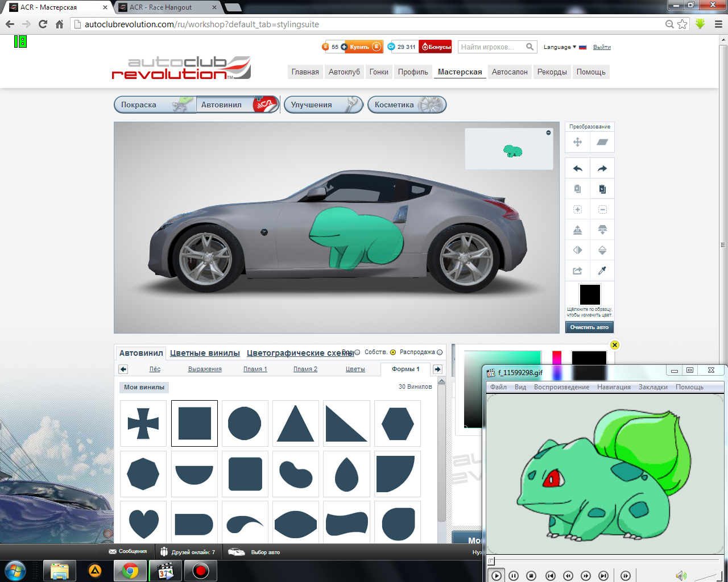Image resolution: width=728 pixels, height=582 pixels.
Task: Click the Мои винилы button
Action: tap(144, 387)
